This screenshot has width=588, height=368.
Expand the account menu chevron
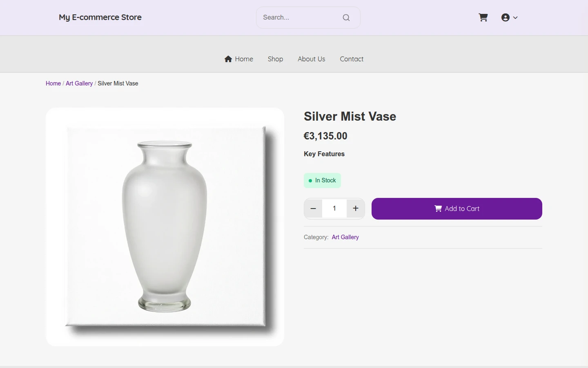tap(515, 18)
